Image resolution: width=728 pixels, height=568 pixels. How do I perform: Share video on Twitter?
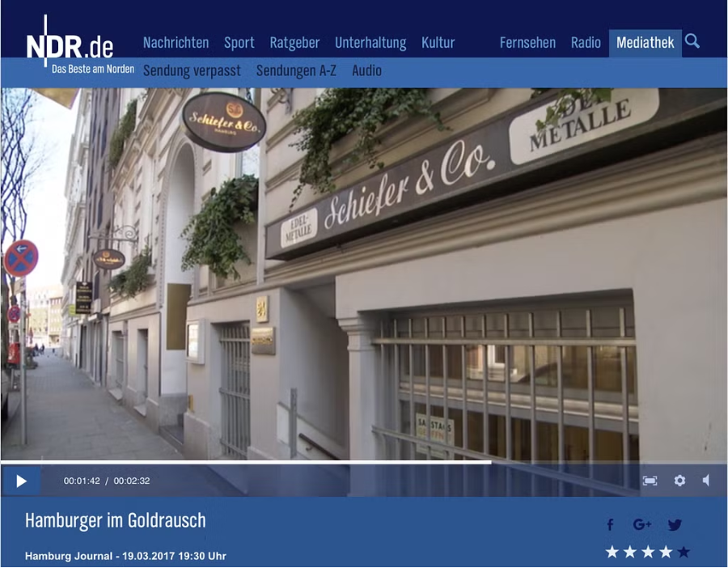pos(675,525)
